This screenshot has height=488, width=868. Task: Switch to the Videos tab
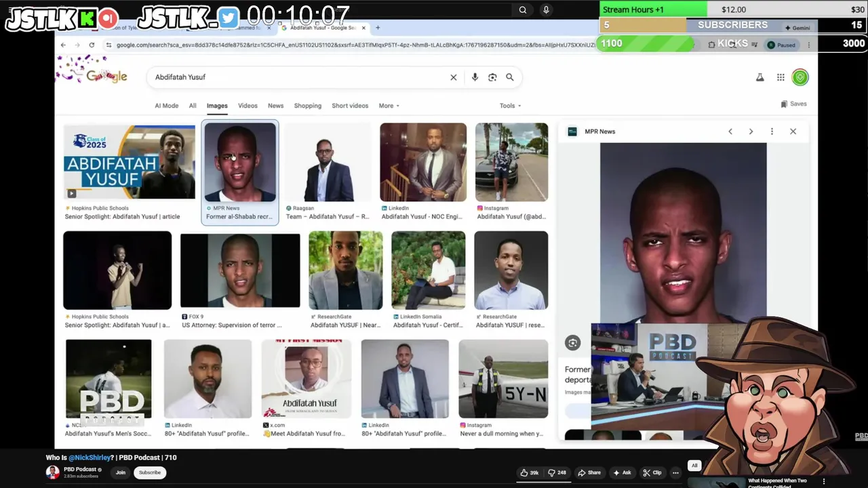point(248,106)
